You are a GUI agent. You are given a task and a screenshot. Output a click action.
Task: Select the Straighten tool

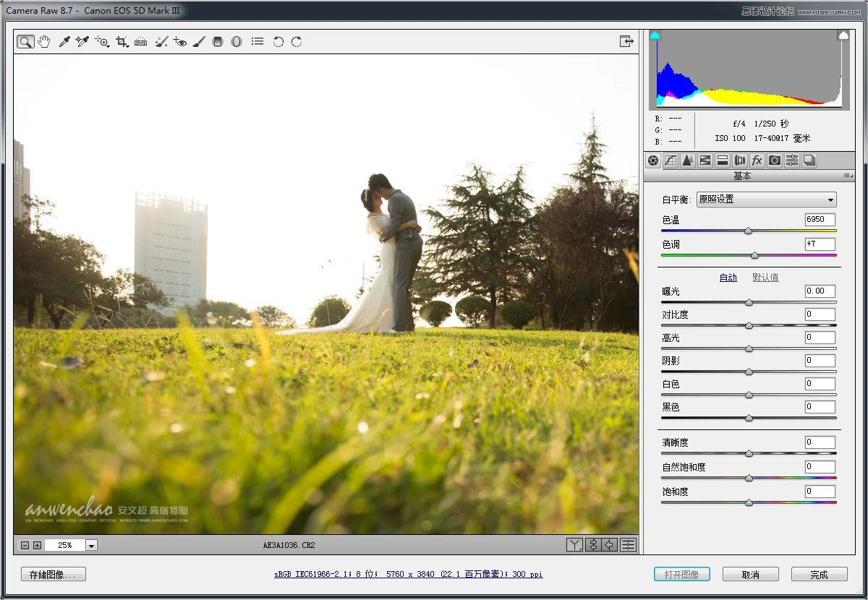point(141,41)
